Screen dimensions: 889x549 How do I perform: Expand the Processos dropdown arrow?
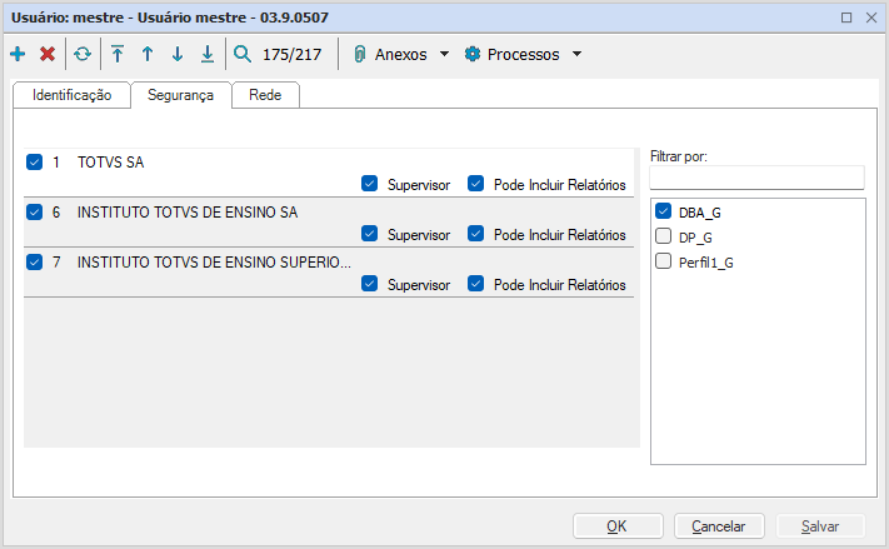point(577,54)
